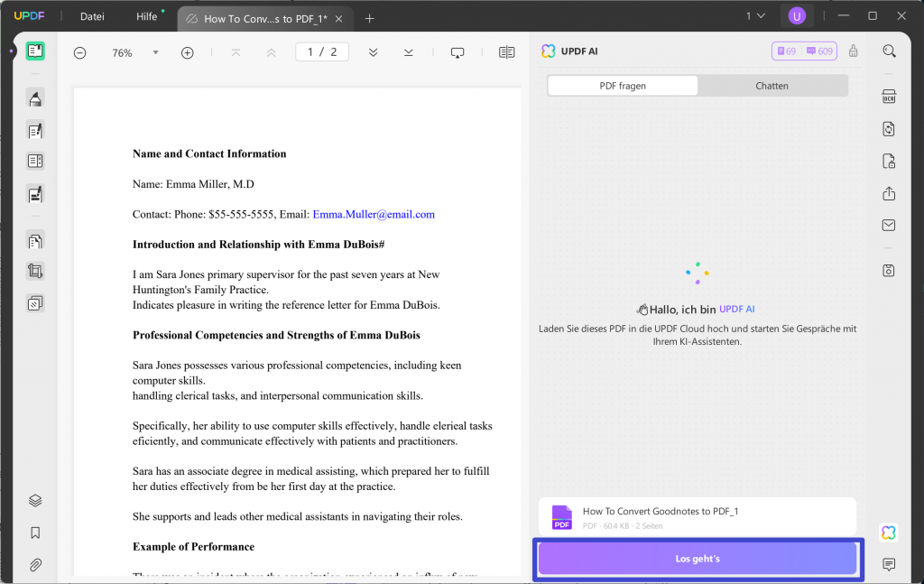Select the Reader mode icon in left sidebar
Image resolution: width=924 pixels, height=584 pixels.
pos(35,51)
